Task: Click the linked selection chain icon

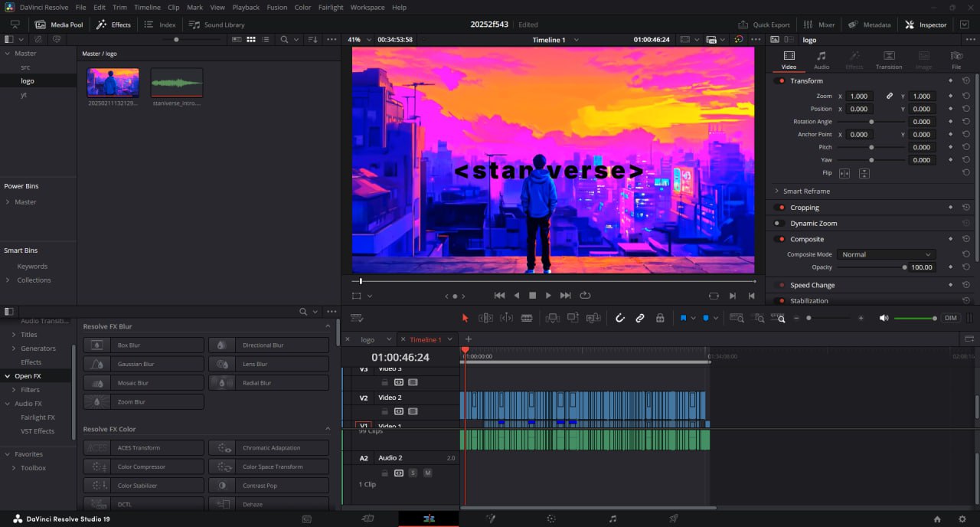Action: (640, 318)
